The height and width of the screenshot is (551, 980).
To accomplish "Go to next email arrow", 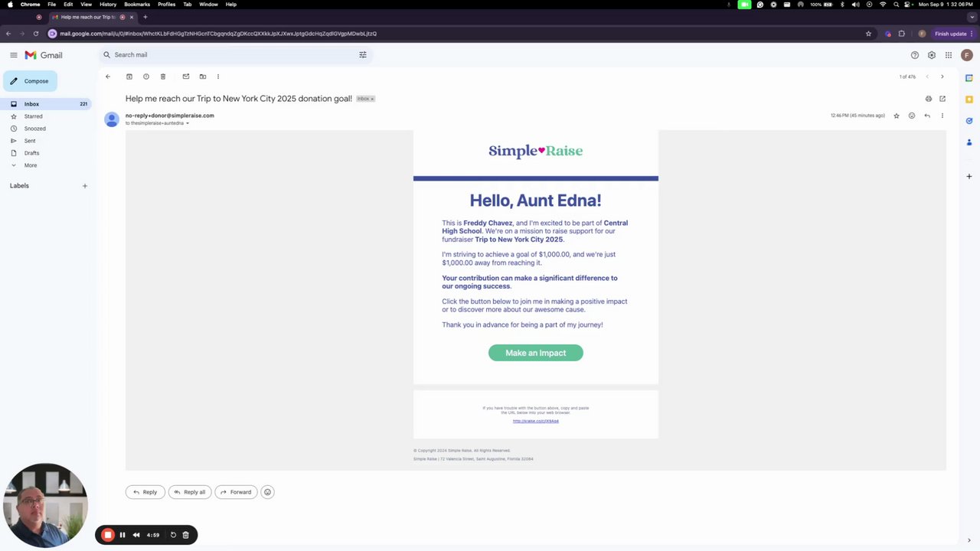I will click(942, 77).
